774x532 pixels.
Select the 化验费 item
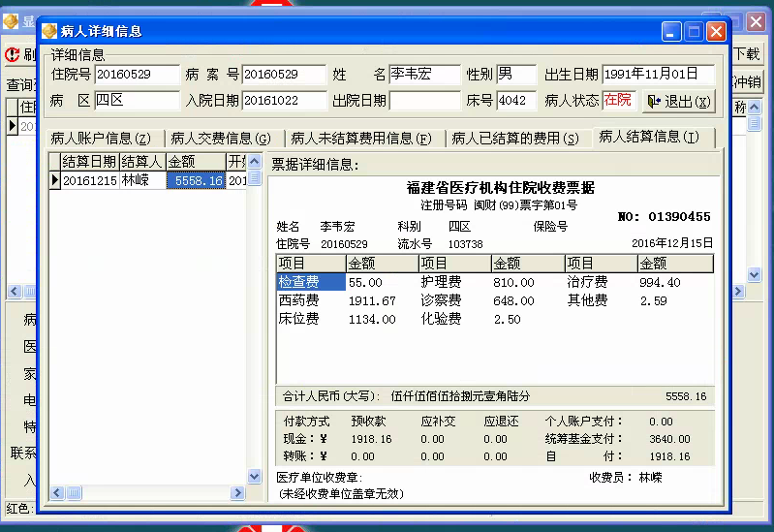(x=441, y=319)
